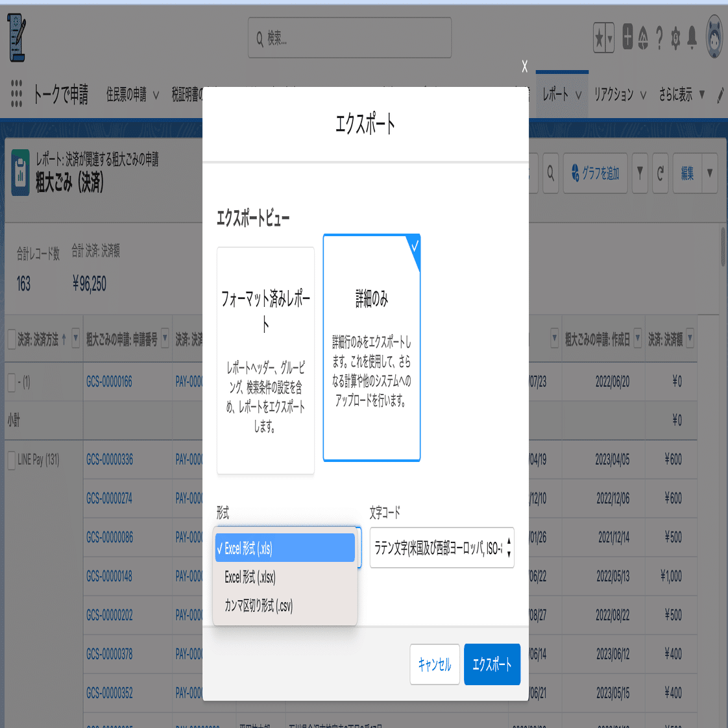This screenshot has width=728, height=728.
Task: Toggle the 決済: 決済方法 header checkbox
Action: point(12,339)
